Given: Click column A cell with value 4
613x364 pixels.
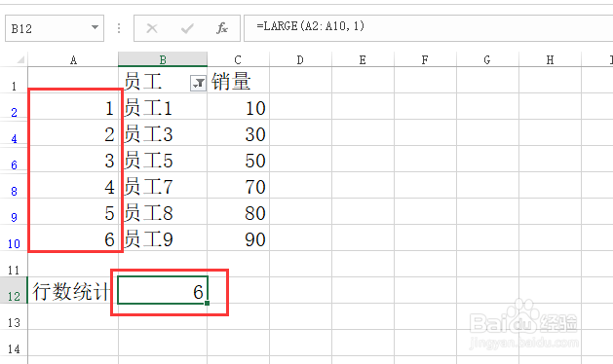Looking at the screenshot, I should (73, 186).
